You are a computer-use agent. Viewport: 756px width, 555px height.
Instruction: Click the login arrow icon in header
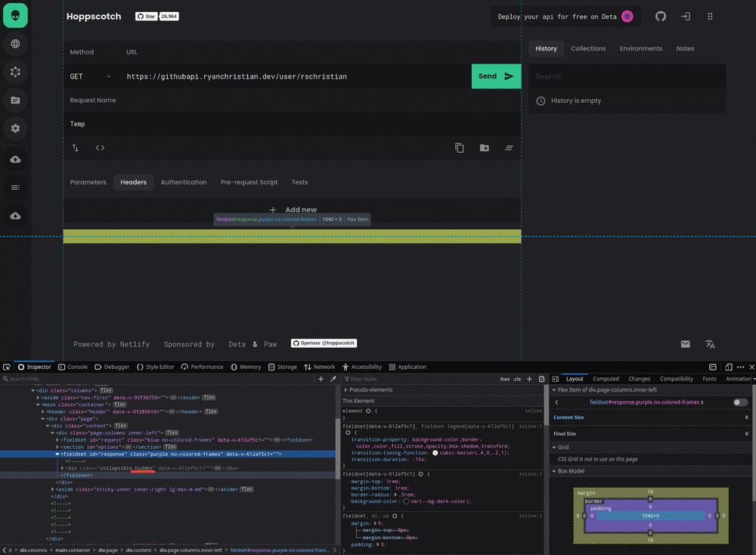point(685,17)
